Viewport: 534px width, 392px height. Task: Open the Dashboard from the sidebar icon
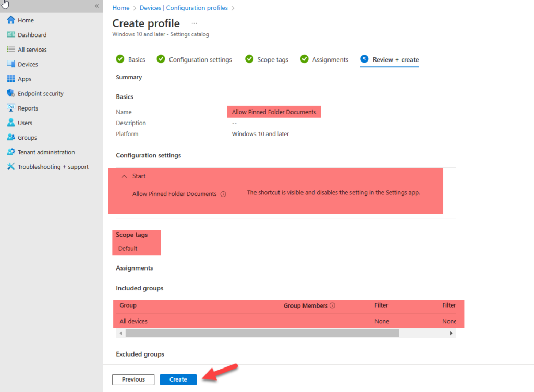(11, 34)
